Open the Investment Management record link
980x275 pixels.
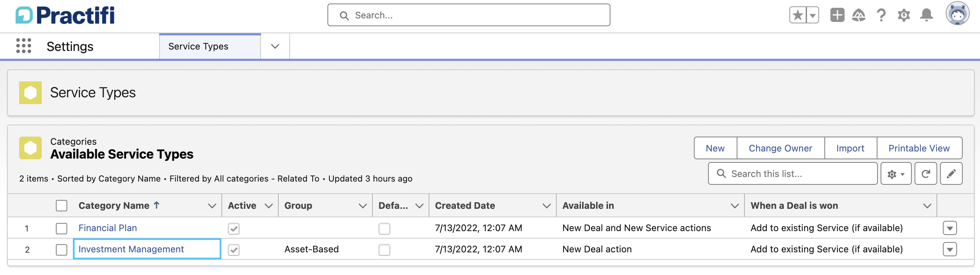[x=131, y=250]
